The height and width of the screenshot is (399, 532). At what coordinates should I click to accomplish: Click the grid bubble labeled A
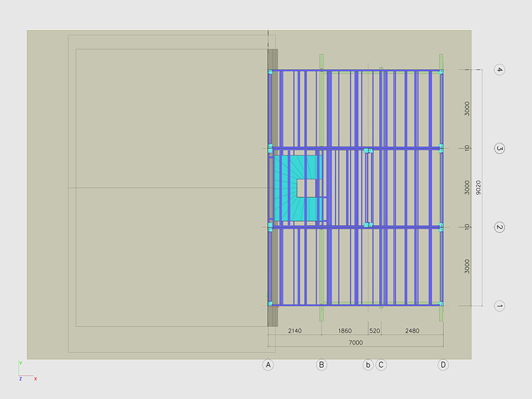pos(268,365)
